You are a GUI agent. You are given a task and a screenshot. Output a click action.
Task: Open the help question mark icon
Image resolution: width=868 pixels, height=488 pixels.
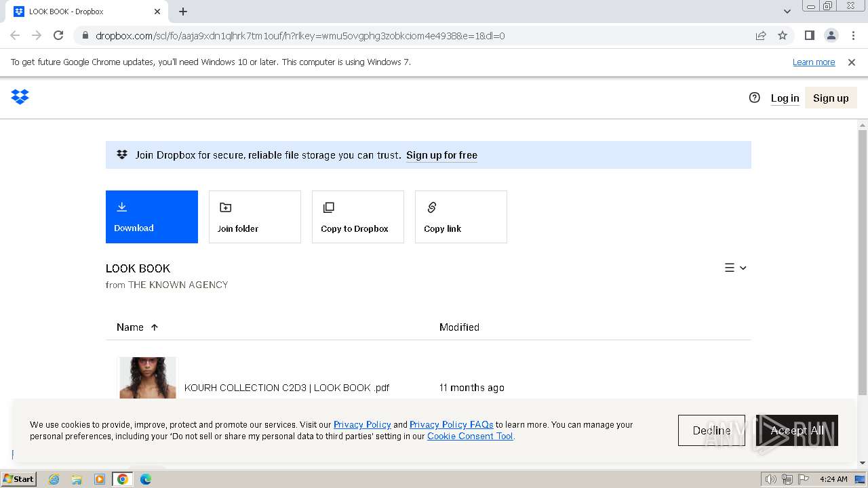point(754,98)
